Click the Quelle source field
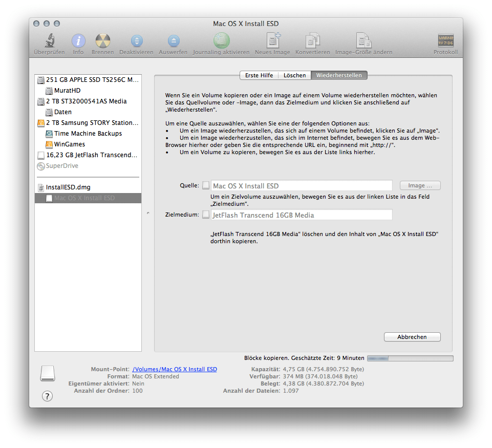This screenshot has width=492, height=448. 302,186
